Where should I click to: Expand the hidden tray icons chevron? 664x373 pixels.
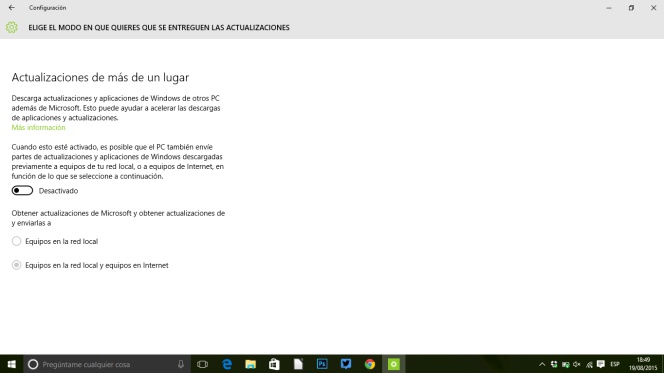pyautogui.click(x=542, y=364)
